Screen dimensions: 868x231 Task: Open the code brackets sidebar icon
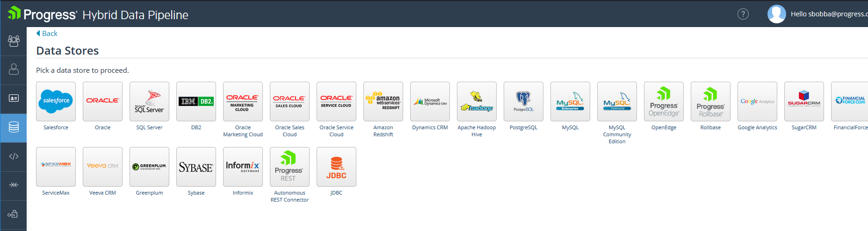[x=14, y=156]
